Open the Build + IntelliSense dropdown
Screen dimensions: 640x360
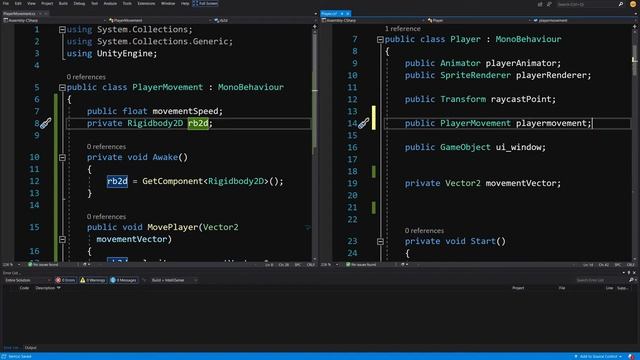coord(174,280)
